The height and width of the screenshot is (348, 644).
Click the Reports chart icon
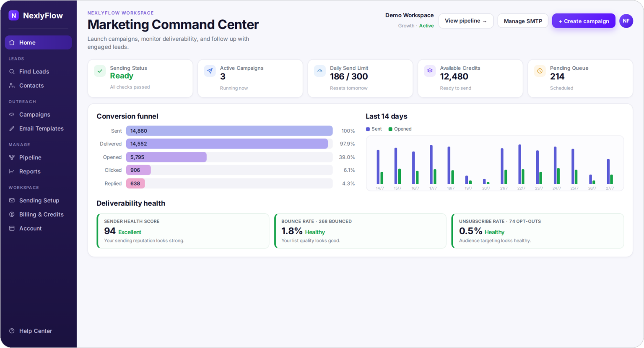coord(12,171)
